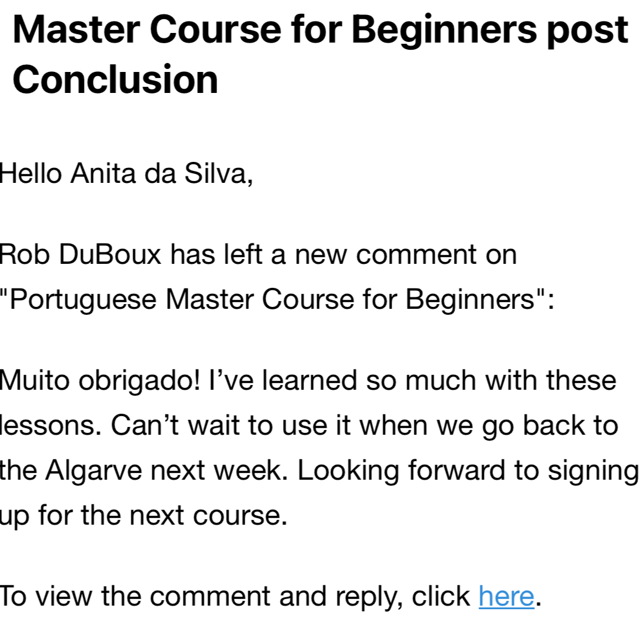Click the word "Algarve" in the comment
Screen dimensions: 644x644
point(93,470)
